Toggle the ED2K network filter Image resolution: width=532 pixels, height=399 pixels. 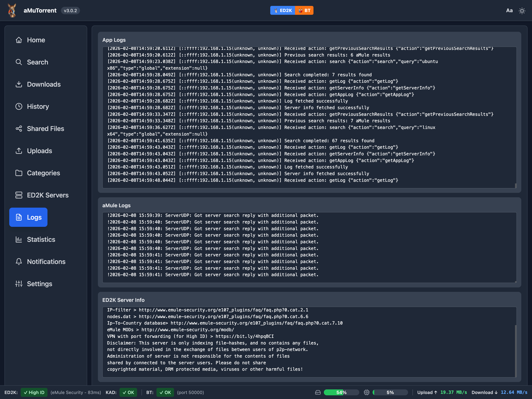283,11
